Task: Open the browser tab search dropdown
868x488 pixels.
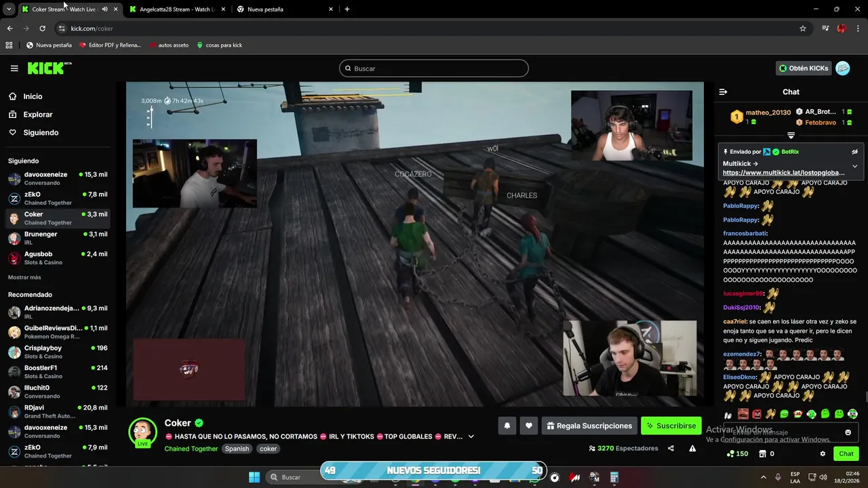Action: point(9,9)
